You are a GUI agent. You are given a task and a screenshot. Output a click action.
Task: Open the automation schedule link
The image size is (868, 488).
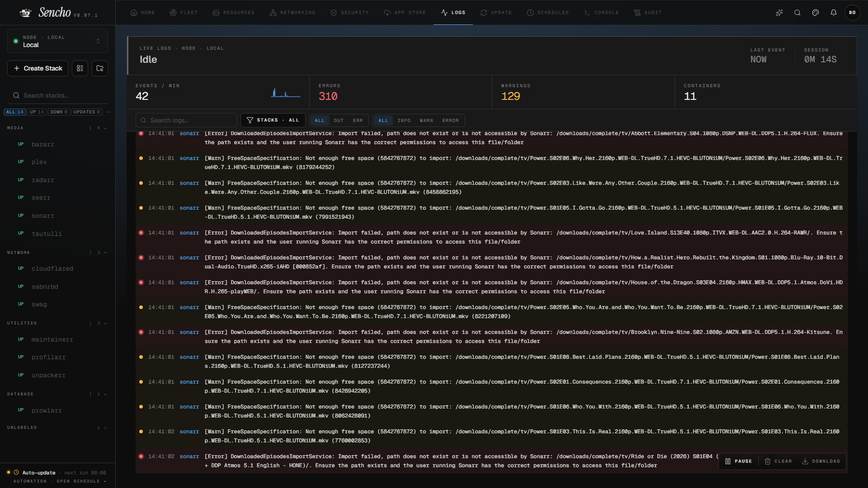point(60,481)
